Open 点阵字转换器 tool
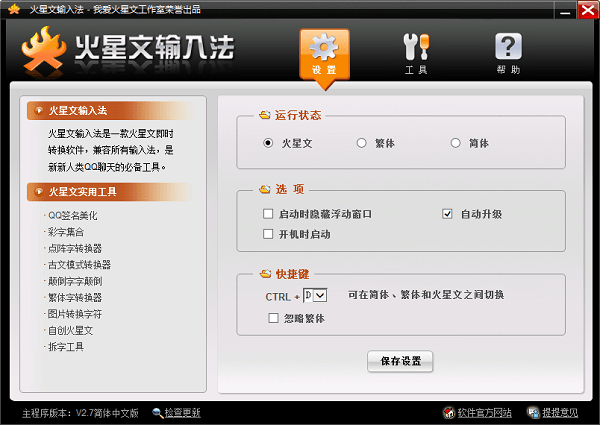This screenshot has width=600, height=425. tap(75, 248)
